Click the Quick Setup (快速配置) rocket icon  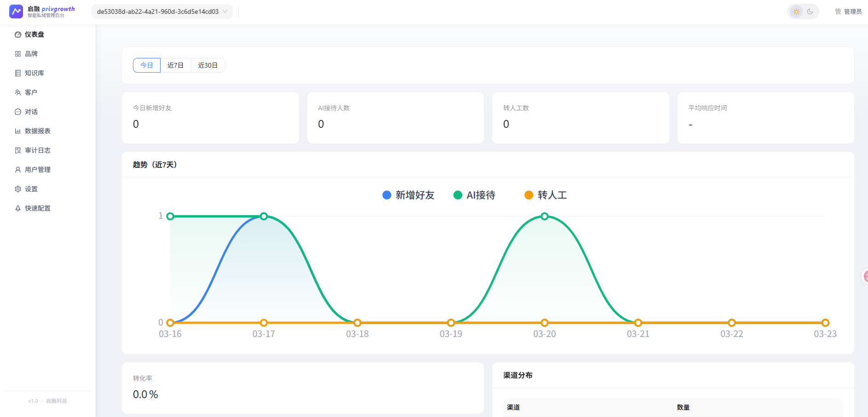coord(18,208)
